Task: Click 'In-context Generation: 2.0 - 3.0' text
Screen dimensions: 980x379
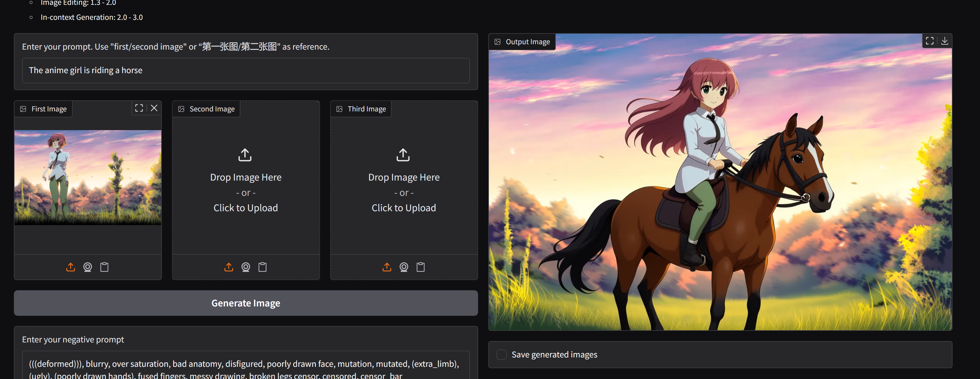Action: (92, 17)
